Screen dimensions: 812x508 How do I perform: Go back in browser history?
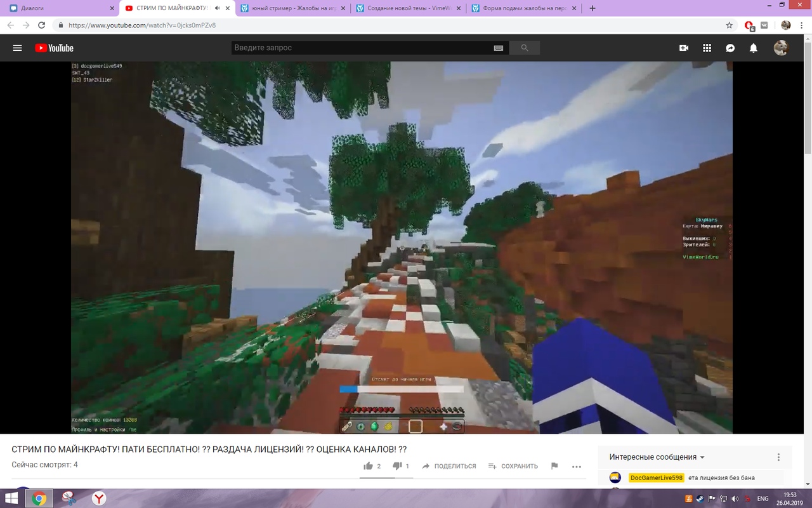click(10, 25)
